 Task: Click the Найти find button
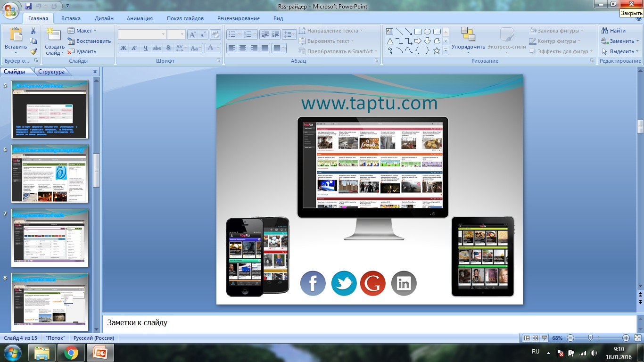pos(613,31)
